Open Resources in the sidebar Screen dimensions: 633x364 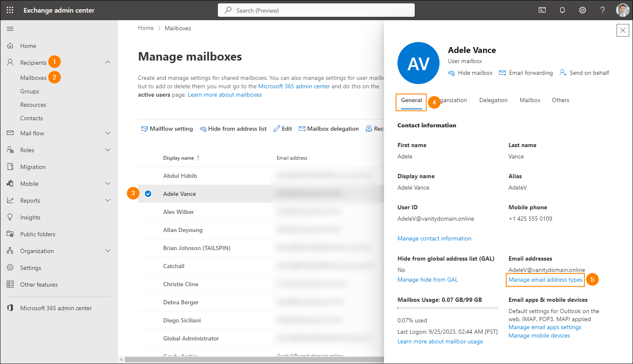click(x=33, y=105)
